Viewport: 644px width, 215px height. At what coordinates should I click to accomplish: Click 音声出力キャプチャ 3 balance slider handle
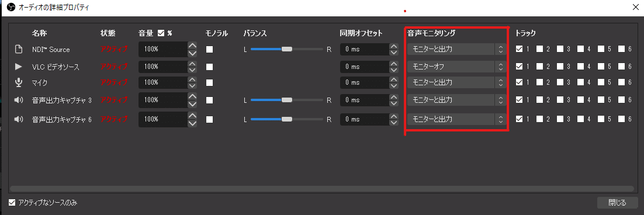pos(287,100)
